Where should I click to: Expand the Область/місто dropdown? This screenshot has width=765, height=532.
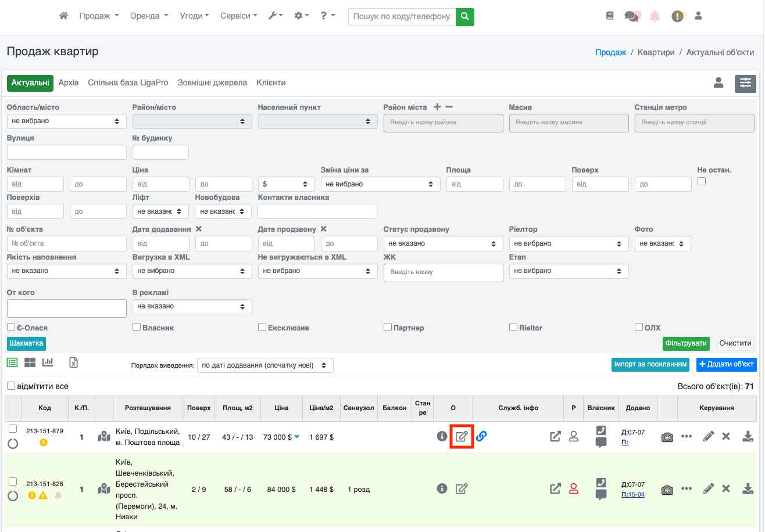point(66,121)
